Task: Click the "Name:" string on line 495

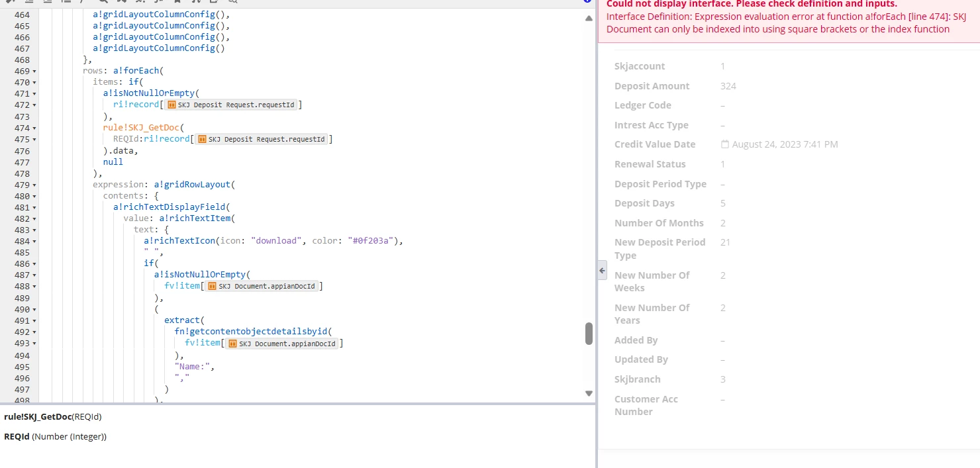Action: (x=192, y=366)
